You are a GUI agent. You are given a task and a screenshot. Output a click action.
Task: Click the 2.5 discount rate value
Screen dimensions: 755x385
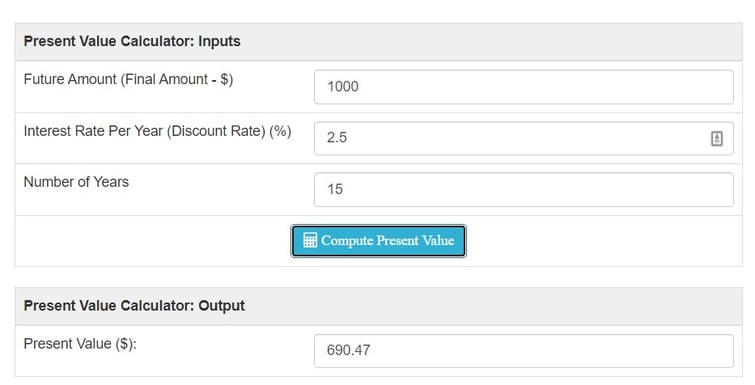337,138
